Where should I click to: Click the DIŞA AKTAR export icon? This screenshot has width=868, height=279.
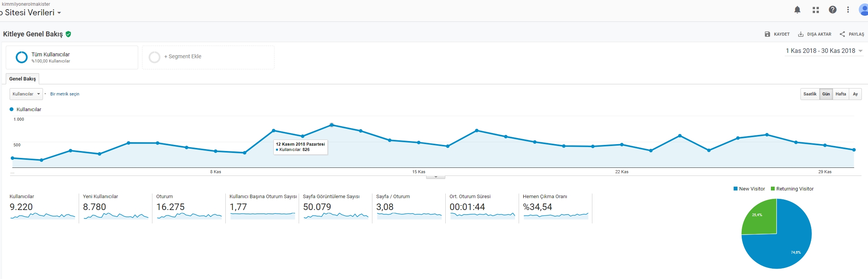pos(801,34)
